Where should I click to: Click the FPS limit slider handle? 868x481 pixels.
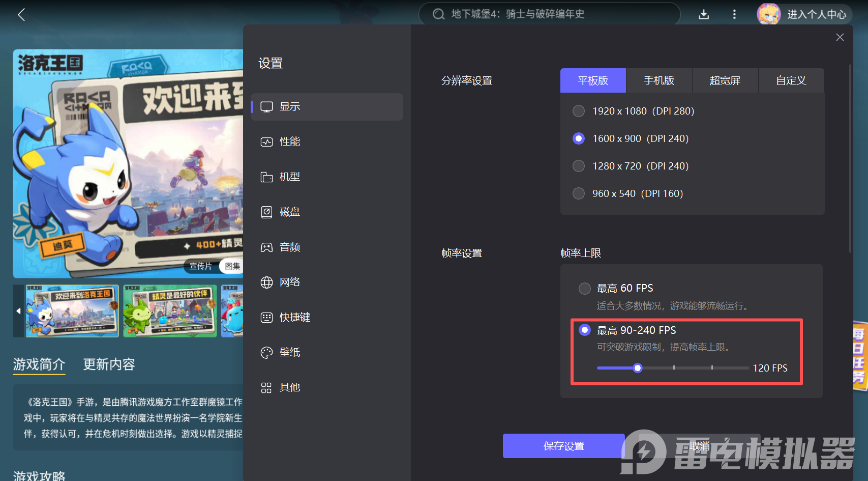click(x=638, y=368)
